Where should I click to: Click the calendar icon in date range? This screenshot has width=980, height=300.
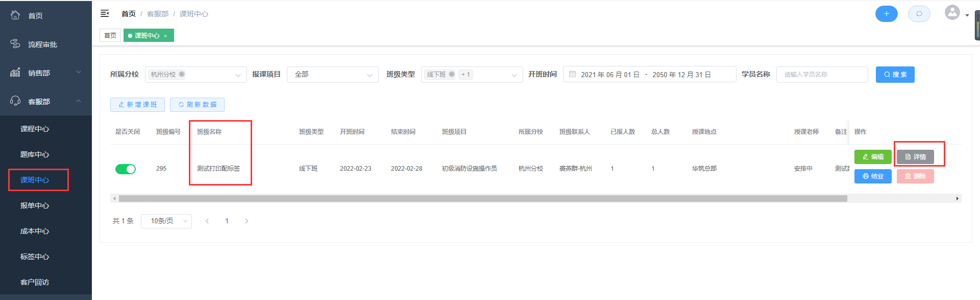(x=572, y=75)
